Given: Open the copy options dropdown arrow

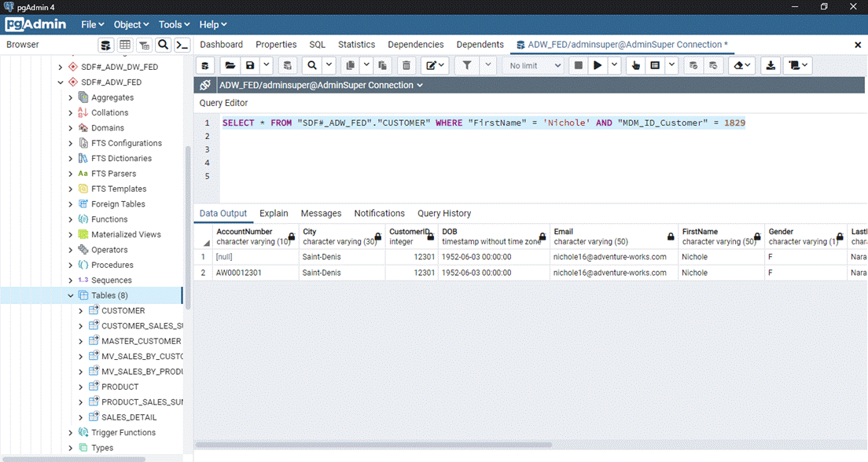Looking at the screenshot, I should [366, 66].
